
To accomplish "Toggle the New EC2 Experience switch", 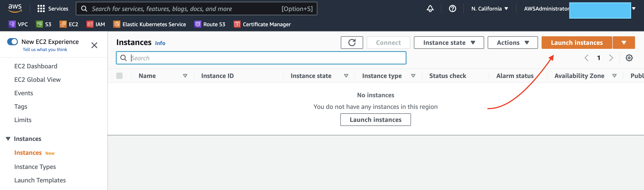I will 13,42.
